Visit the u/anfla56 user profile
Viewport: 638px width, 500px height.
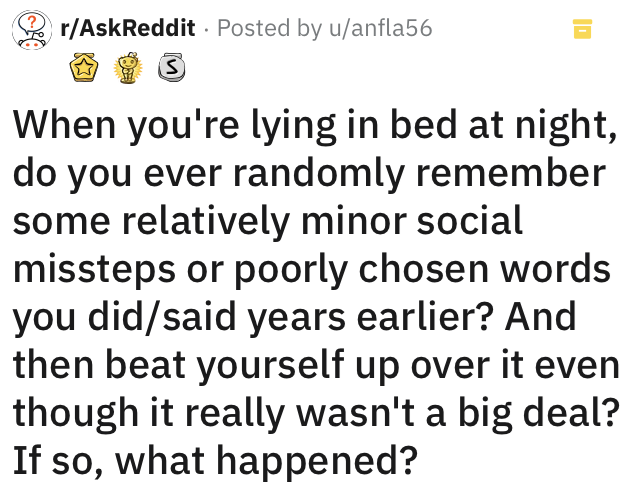[x=378, y=28]
